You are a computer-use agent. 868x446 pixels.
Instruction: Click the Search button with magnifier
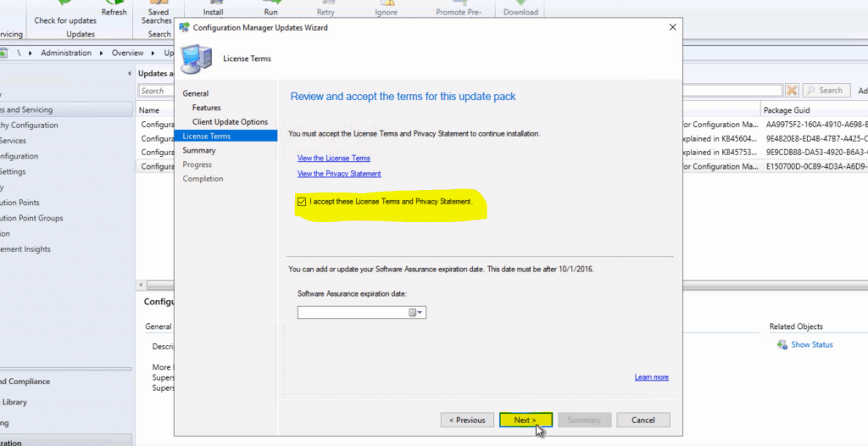(826, 91)
